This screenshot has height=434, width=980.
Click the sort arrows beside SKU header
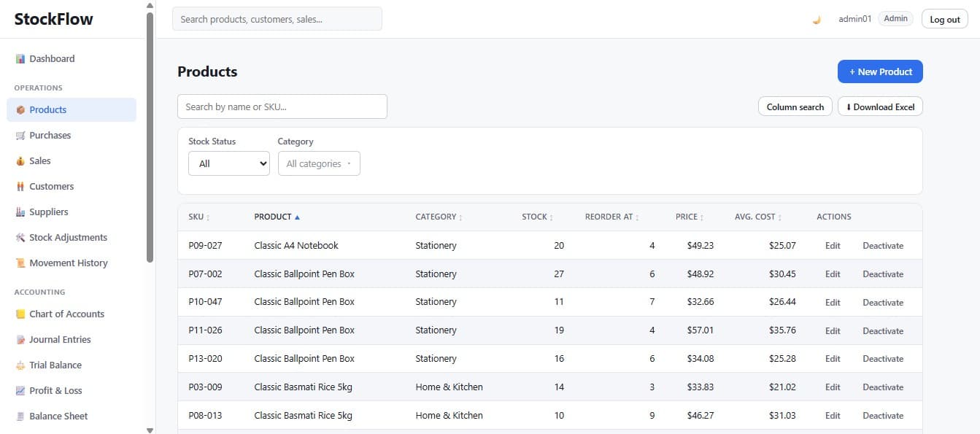[209, 217]
